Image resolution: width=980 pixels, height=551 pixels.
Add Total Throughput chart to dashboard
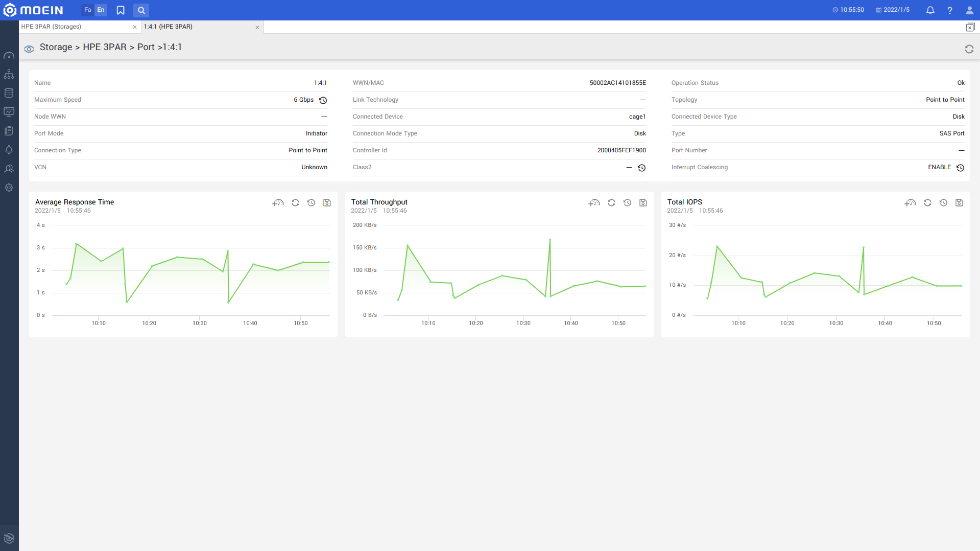pyautogui.click(x=594, y=203)
